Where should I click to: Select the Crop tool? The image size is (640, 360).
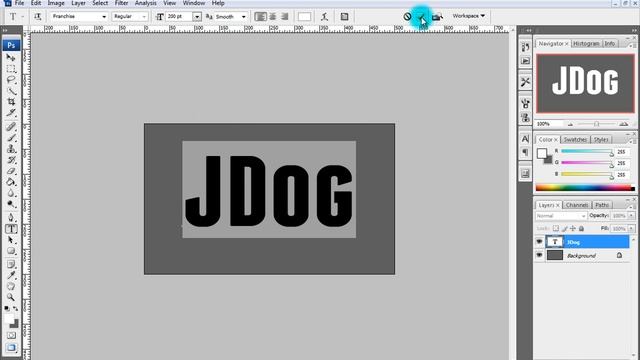pos(11,102)
